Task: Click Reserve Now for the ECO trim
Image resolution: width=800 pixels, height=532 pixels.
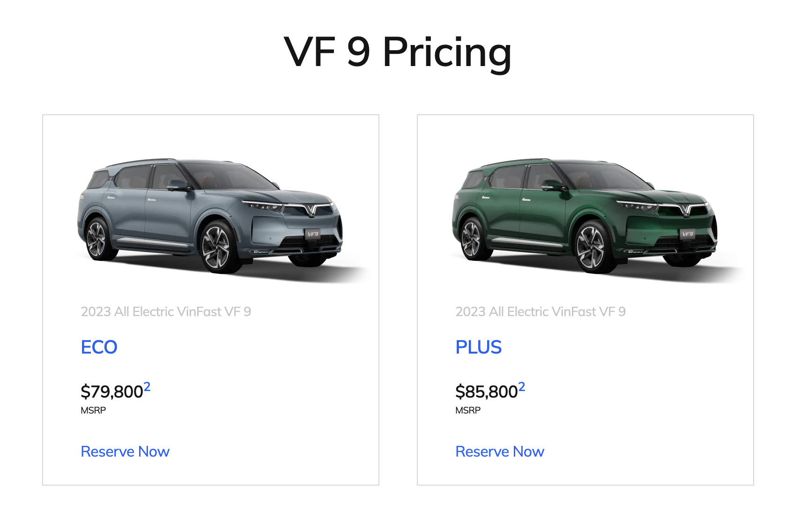Action: 125,451
